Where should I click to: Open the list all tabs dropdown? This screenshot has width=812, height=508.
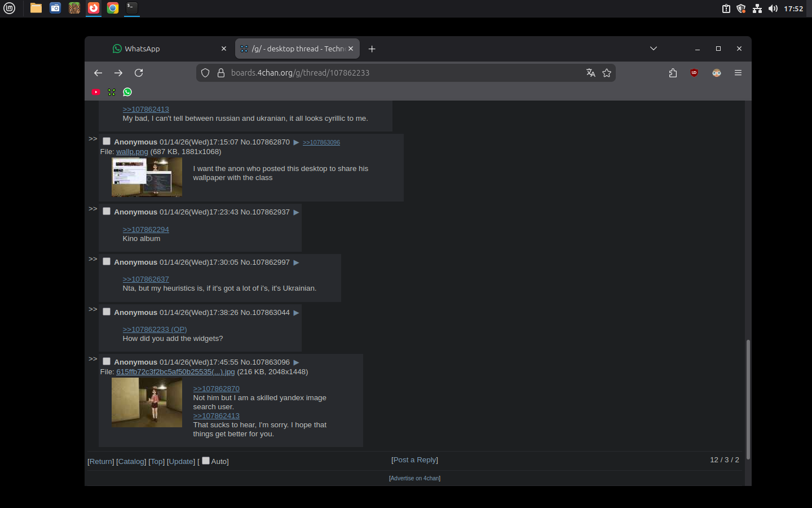pos(654,49)
